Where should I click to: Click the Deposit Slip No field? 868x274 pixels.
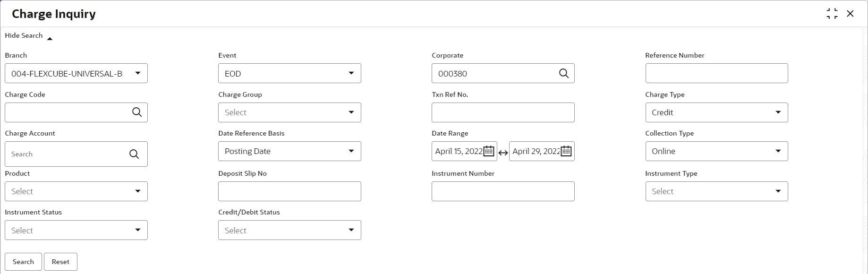tap(289, 191)
